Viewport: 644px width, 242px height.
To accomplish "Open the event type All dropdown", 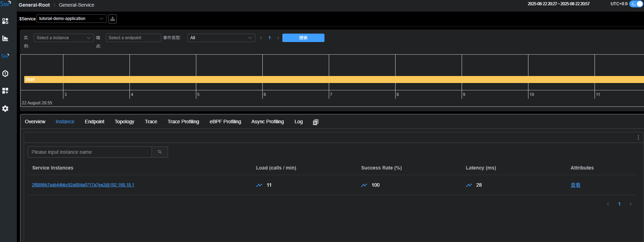I will (221, 38).
